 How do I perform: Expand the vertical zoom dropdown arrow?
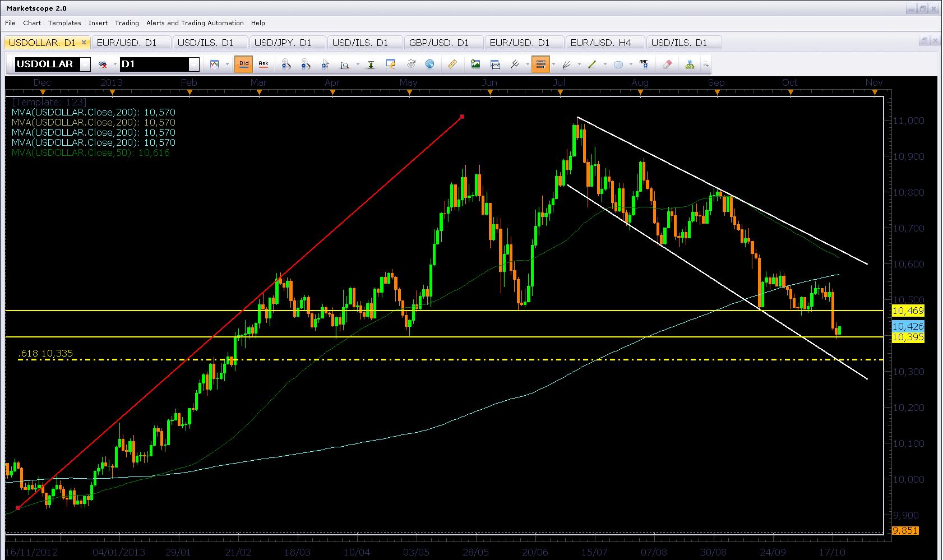click(357, 64)
